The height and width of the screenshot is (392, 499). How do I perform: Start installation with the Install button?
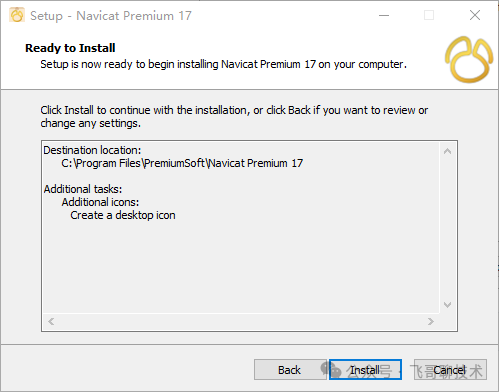[365, 370]
